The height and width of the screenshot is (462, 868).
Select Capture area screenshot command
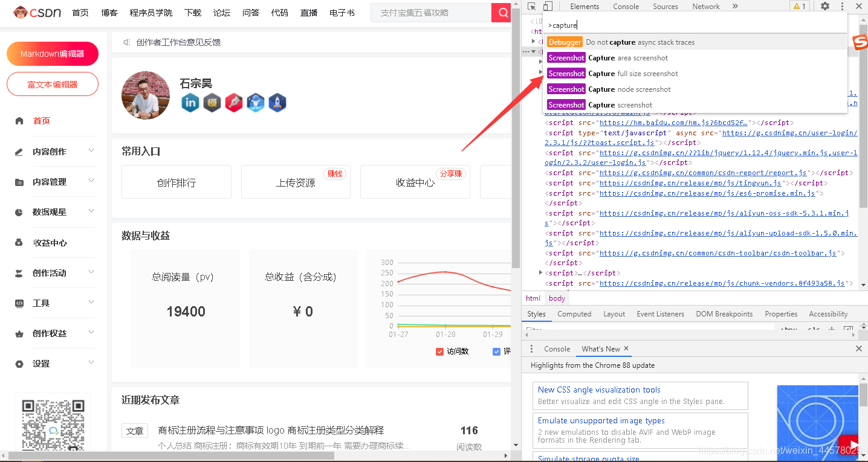(x=695, y=58)
